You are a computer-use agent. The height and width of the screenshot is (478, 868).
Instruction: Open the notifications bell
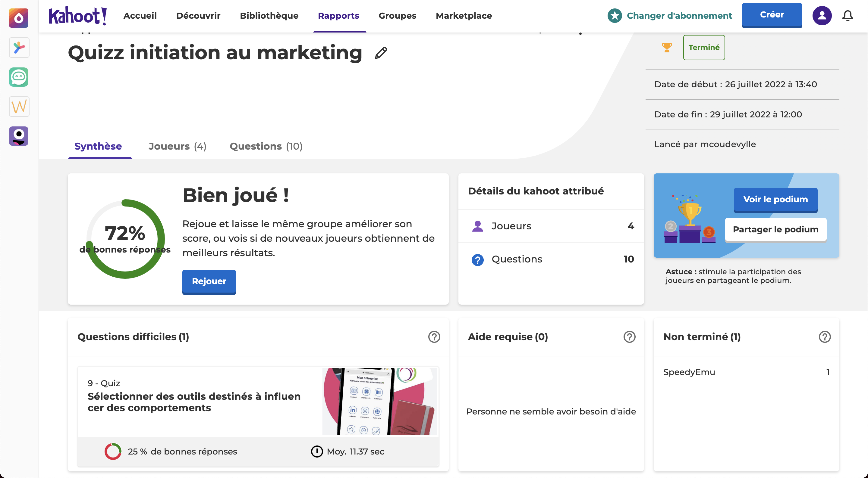pyautogui.click(x=848, y=15)
